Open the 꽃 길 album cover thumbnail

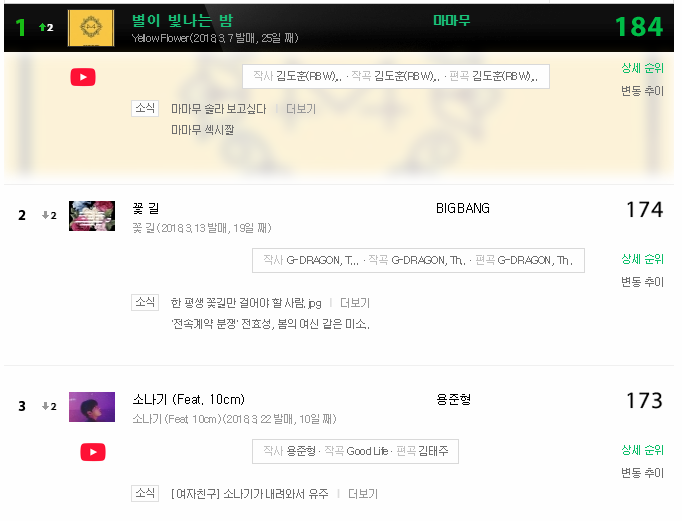pos(92,216)
